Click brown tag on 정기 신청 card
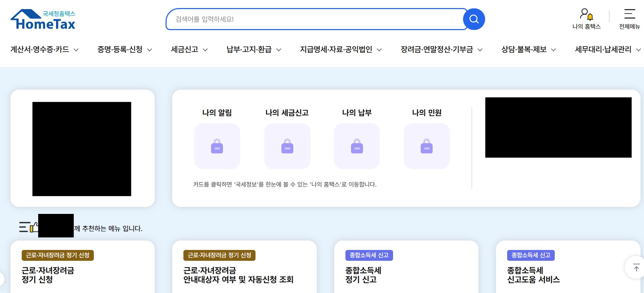The image size is (644, 293). coord(58,255)
